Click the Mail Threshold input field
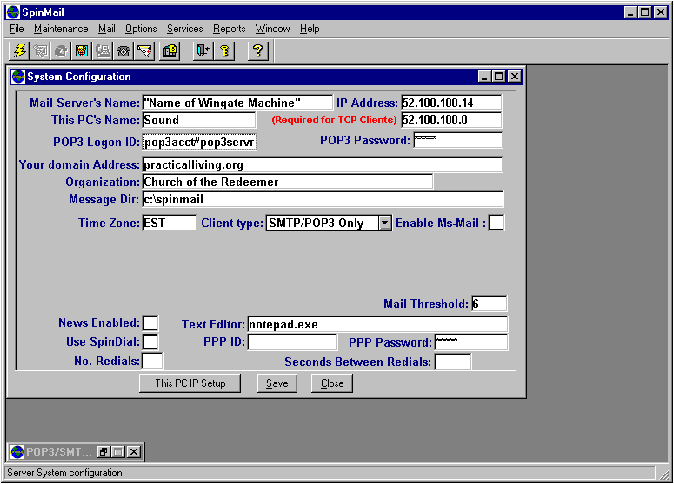 coord(488,304)
